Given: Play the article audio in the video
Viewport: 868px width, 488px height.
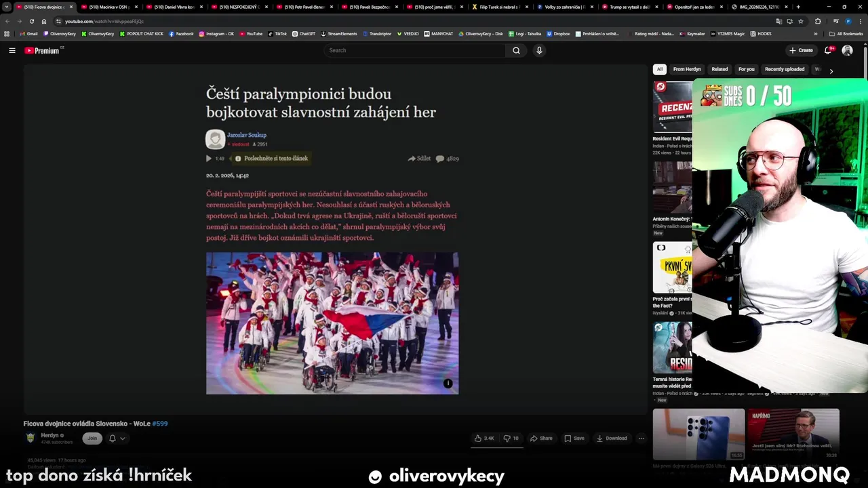Looking at the screenshot, I should click(209, 159).
